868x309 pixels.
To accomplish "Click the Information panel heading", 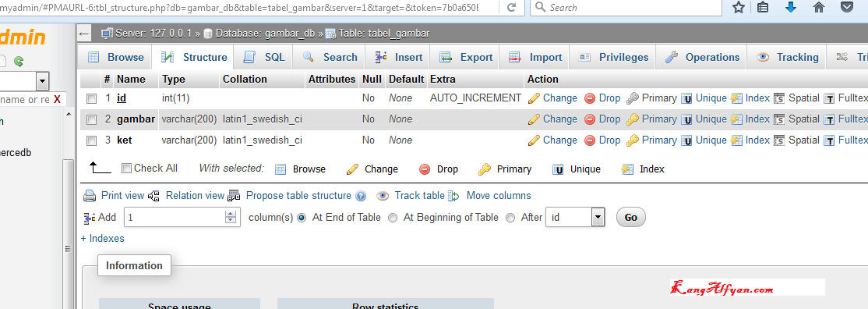I will (x=135, y=266).
